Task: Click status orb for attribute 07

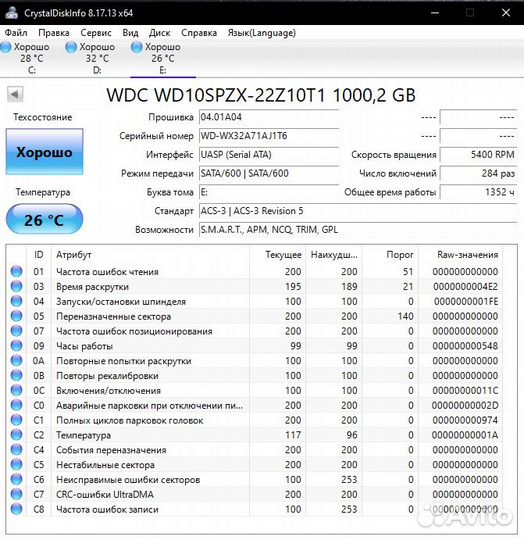Action: [16, 331]
